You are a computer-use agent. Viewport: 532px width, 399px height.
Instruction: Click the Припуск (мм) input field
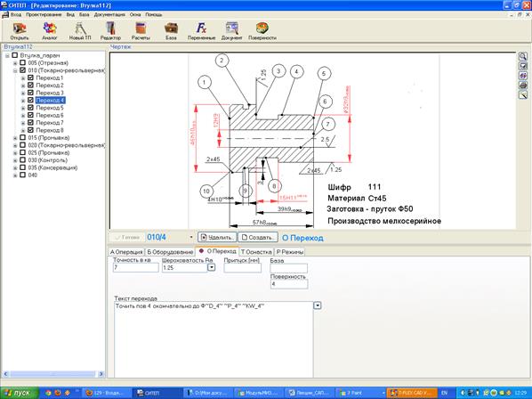coord(243,267)
